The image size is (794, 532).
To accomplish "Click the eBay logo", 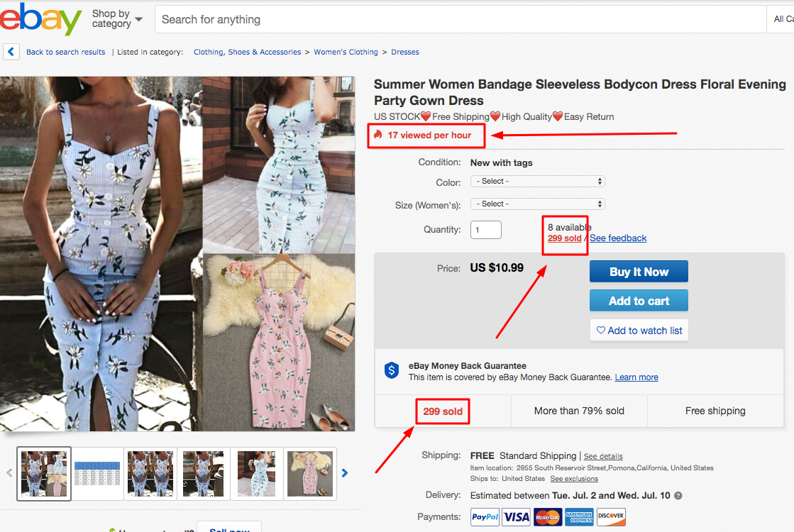I will pos(40,19).
